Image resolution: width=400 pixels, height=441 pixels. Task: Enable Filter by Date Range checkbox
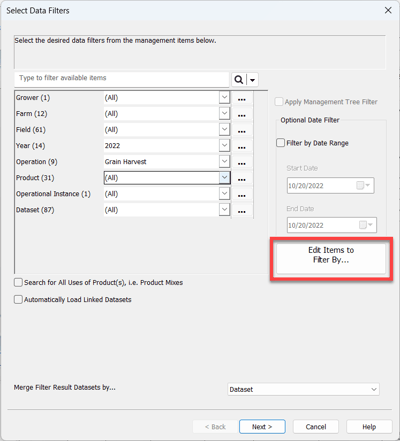(x=281, y=143)
